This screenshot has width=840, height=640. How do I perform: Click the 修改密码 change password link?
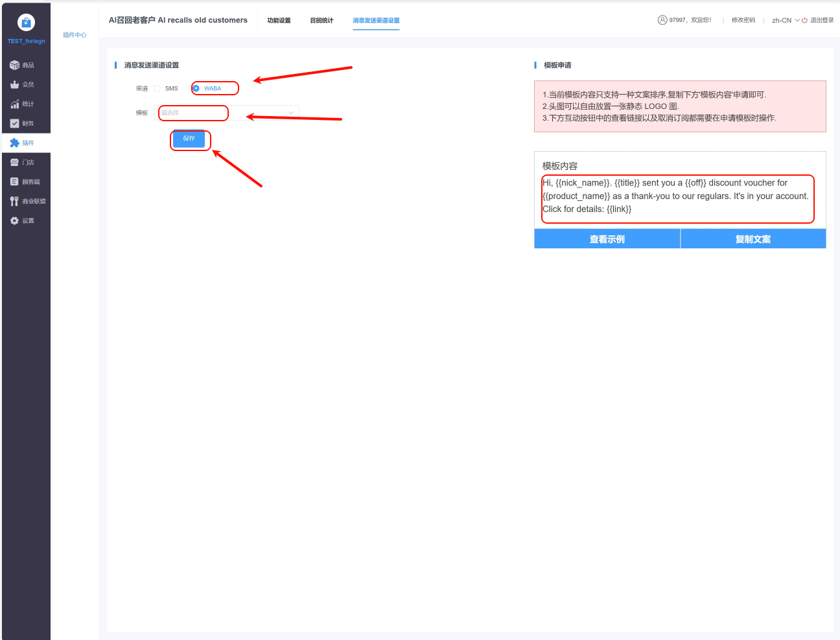coord(743,21)
